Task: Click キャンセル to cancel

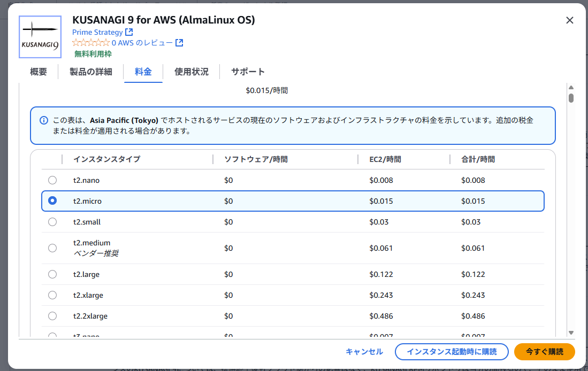Action: (x=364, y=352)
